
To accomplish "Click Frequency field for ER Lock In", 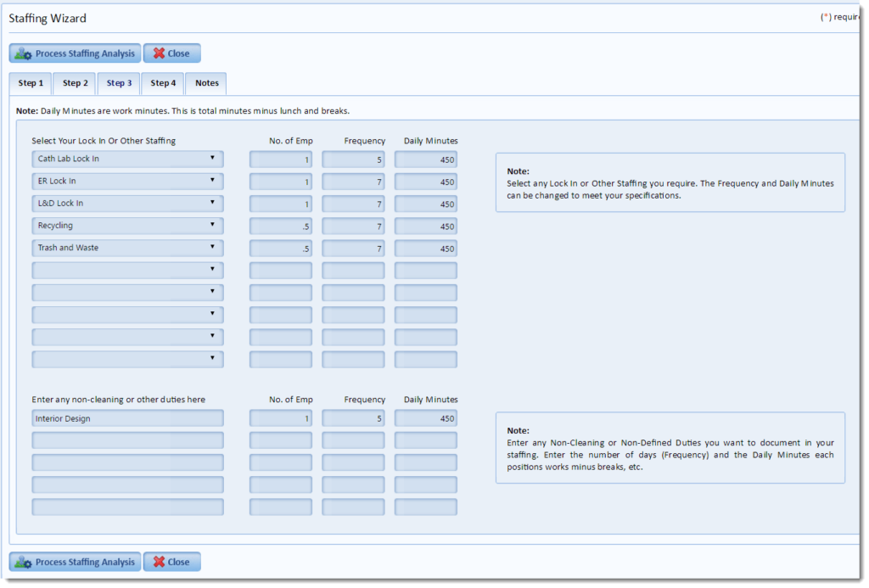I will 353,182.
